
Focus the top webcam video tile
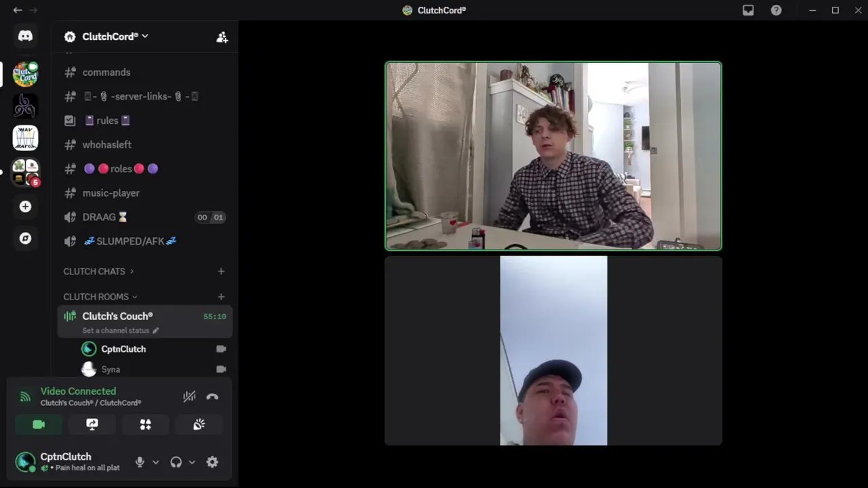click(553, 157)
